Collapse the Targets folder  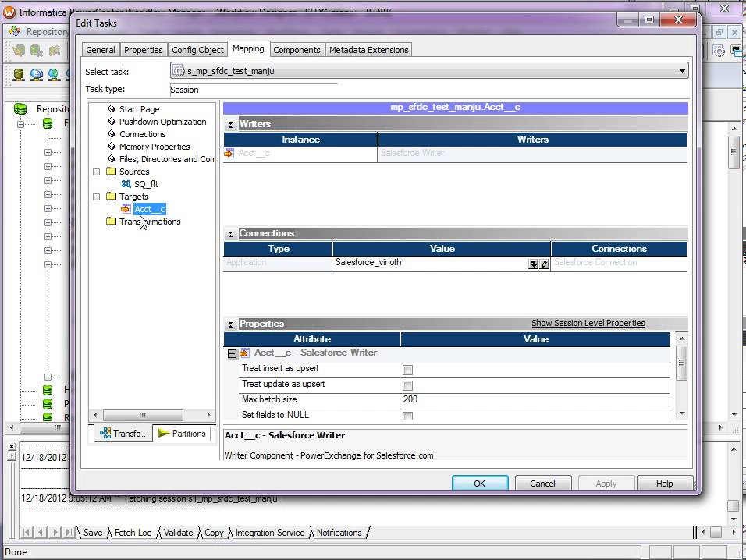pyautogui.click(x=97, y=197)
